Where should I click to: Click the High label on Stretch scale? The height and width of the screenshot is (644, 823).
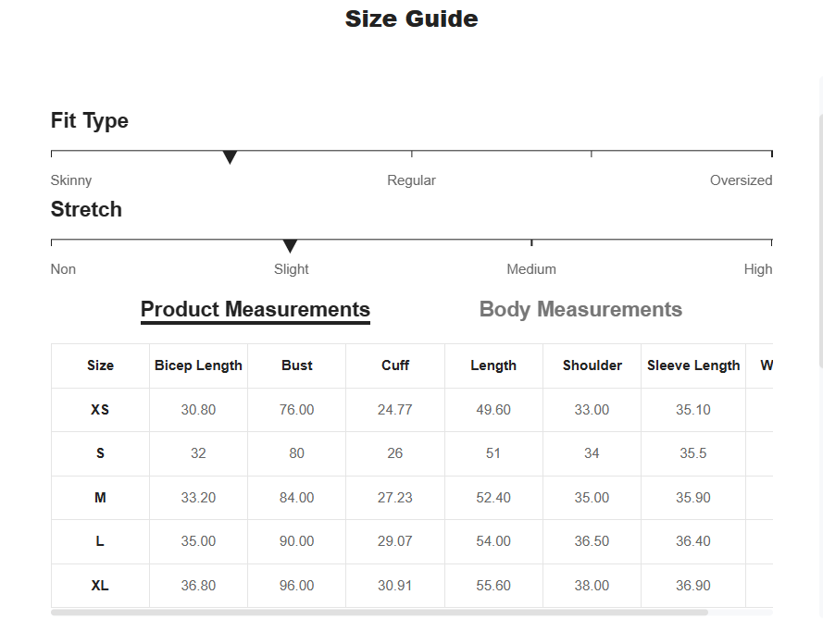point(758,269)
